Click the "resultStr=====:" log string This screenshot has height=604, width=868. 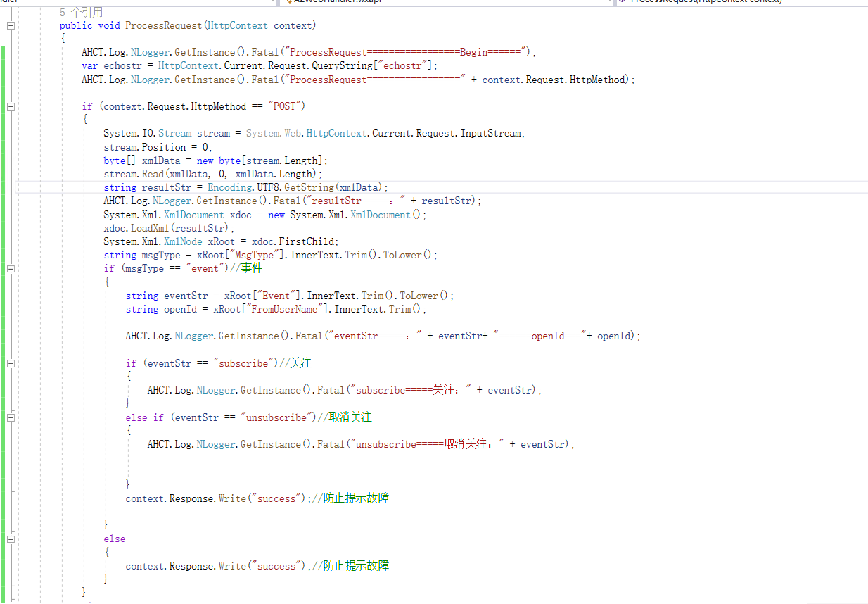tap(358, 201)
